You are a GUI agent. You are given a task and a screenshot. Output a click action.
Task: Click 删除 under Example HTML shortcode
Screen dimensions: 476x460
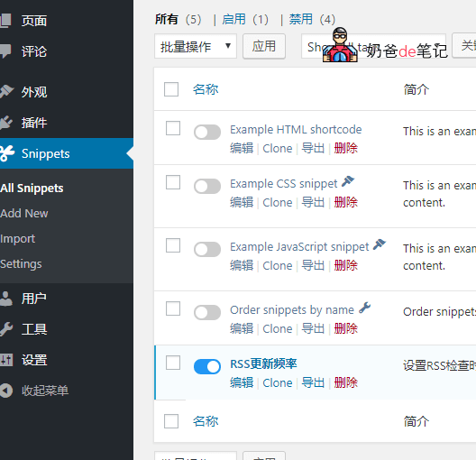pyautogui.click(x=346, y=148)
